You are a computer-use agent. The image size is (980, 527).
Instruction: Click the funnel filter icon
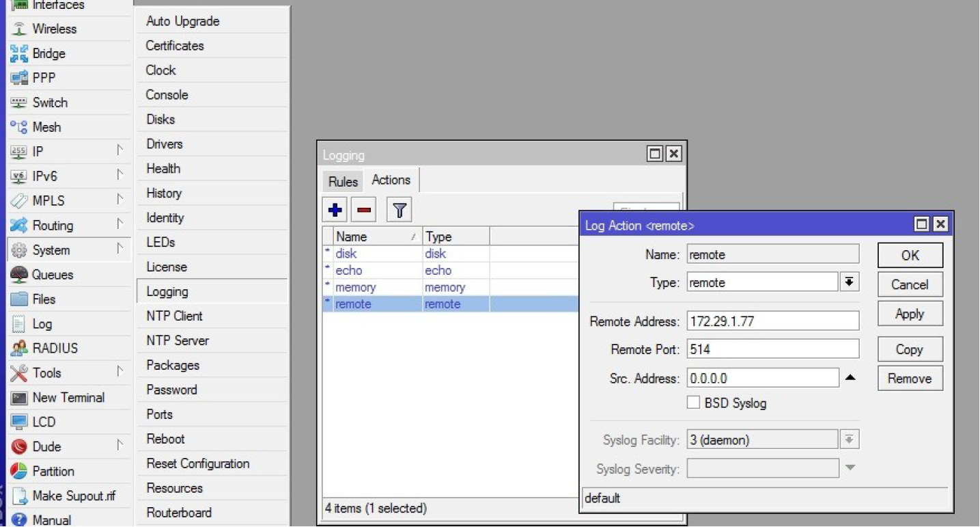click(400, 211)
